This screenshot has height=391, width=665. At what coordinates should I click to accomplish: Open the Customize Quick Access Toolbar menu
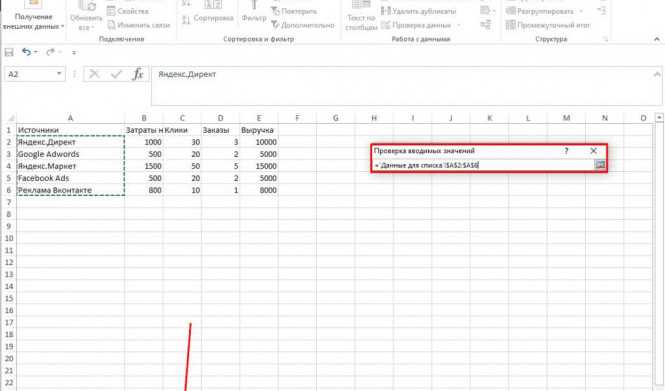coord(74,53)
